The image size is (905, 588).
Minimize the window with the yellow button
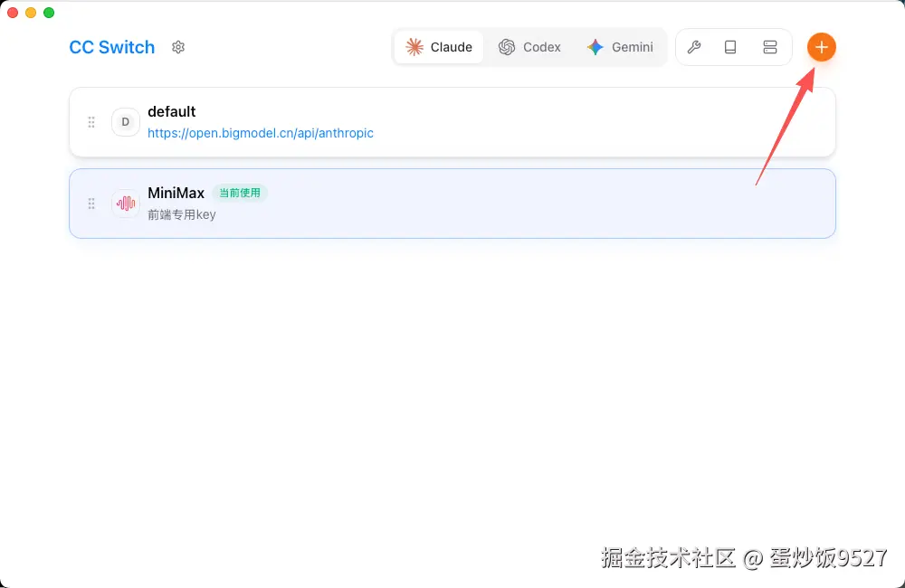[x=31, y=13]
